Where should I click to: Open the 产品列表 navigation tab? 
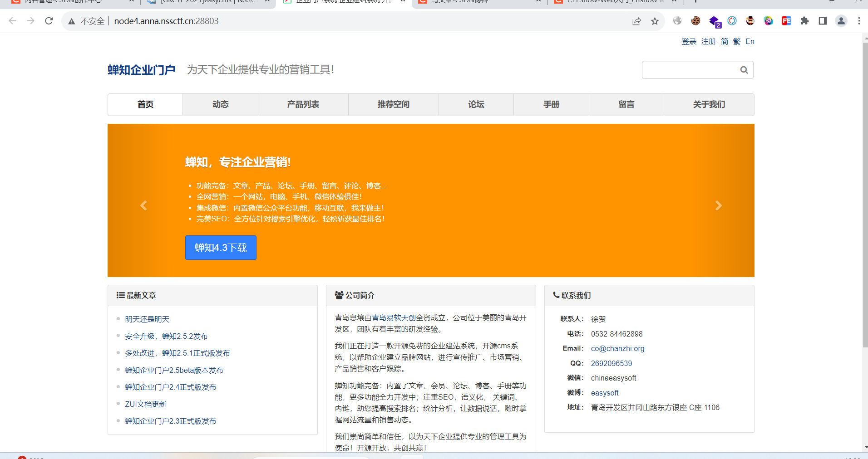pos(303,104)
